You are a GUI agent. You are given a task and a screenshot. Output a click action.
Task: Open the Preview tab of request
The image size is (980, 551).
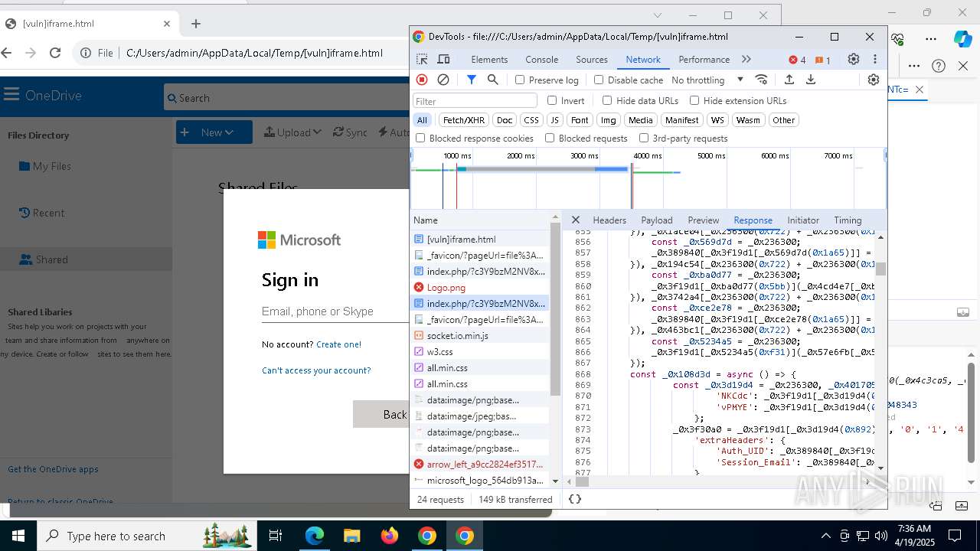tap(704, 220)
